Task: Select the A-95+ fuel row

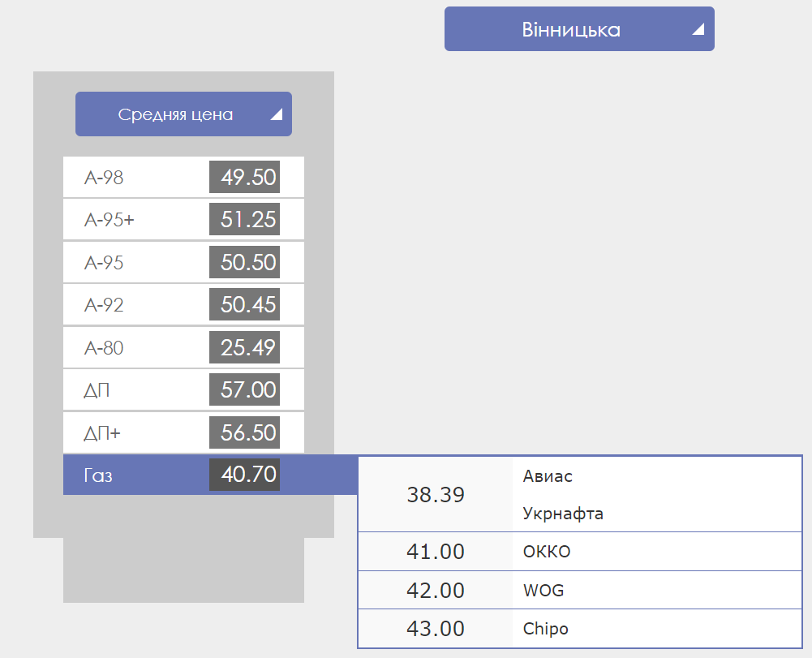Action: click(x=109, y=220)
